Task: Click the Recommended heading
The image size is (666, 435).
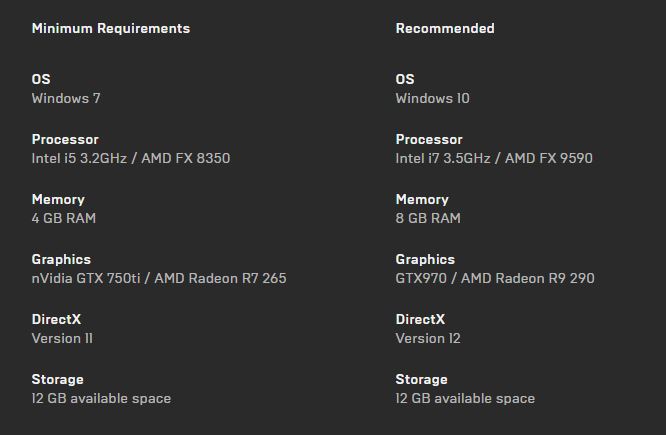Action: [444, 28]
